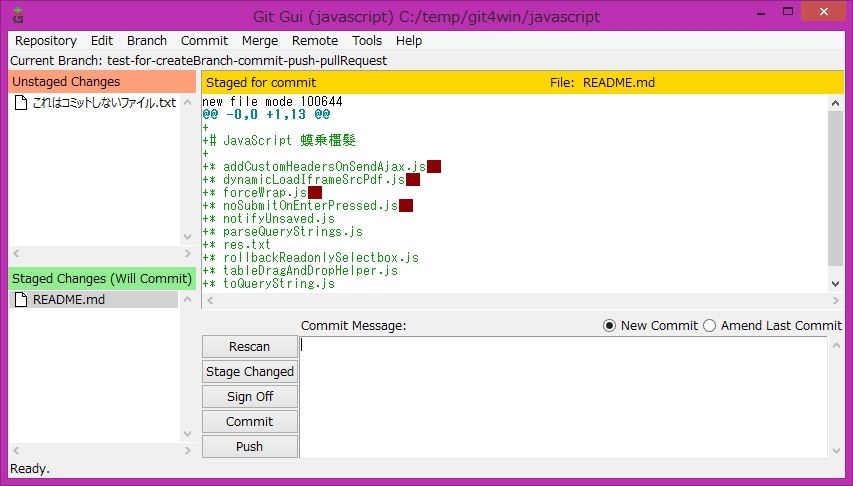Open the Edit menu
853x486 pixels.
coord(102,41)
